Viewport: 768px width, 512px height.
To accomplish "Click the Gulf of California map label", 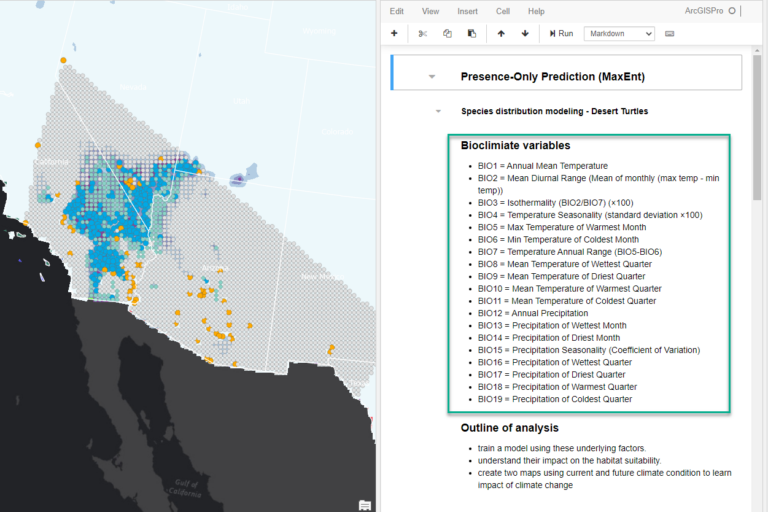I will pos(186,488).
